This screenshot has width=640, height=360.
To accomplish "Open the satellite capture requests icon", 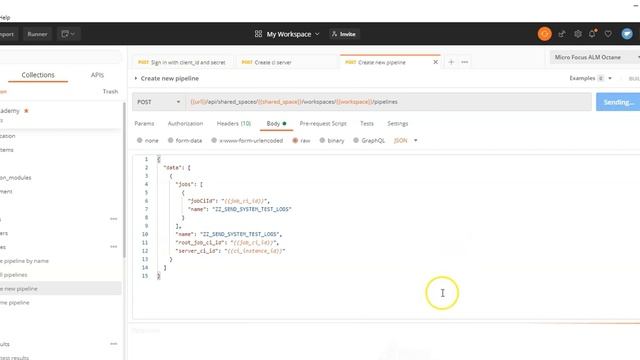I will coord(562,34).
